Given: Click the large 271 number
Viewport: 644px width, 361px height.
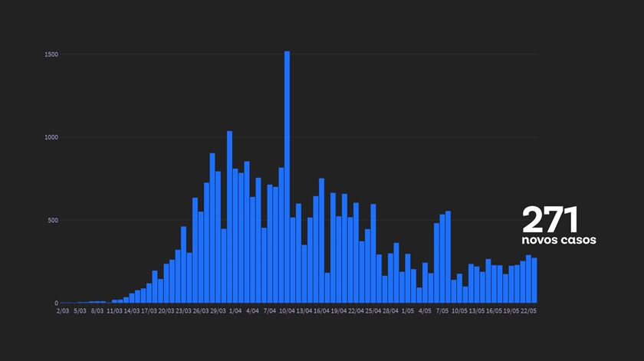Looking at the screenshot, I should pos(550,221).
